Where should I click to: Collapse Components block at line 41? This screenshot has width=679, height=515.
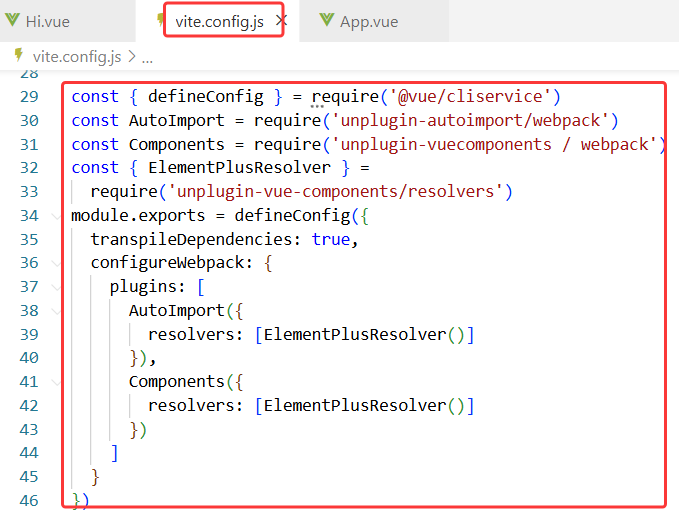pos(56,382)
